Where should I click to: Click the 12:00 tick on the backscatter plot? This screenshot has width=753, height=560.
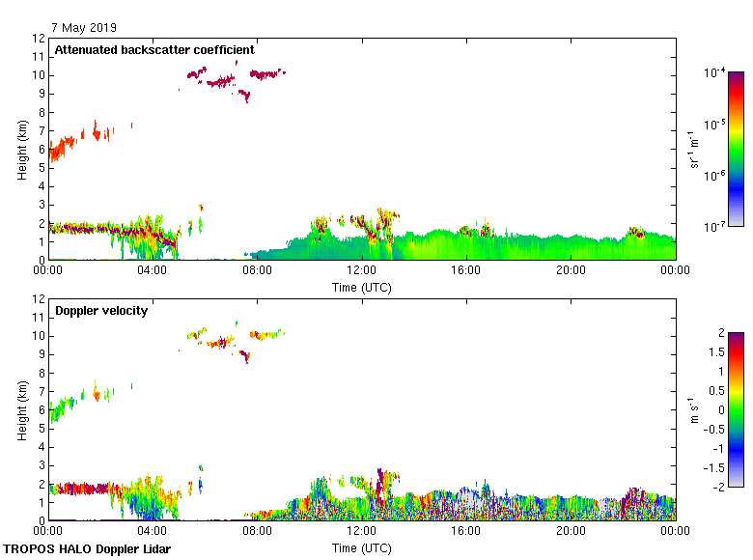point(361,271)
